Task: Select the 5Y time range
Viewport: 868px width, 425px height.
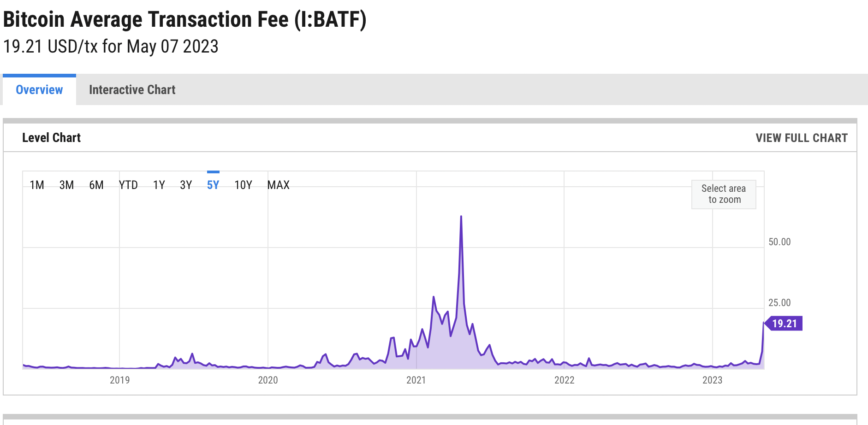Action: [x=213, y=185]
